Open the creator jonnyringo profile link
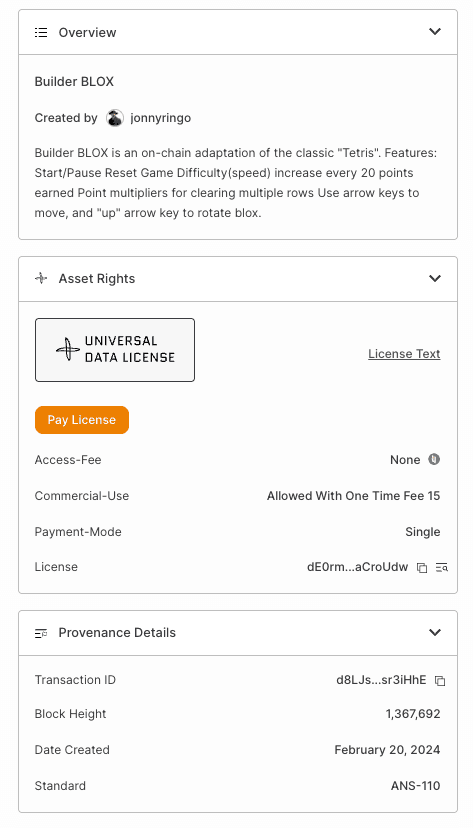This screenshot has width=473, height=828. 160,118
